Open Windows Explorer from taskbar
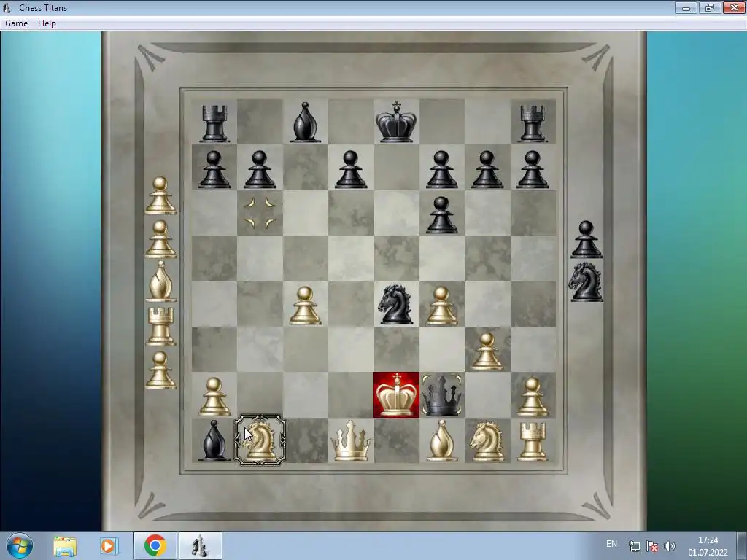Image resolution: width=747 pixels, height=560 pixels. point(65,545)
